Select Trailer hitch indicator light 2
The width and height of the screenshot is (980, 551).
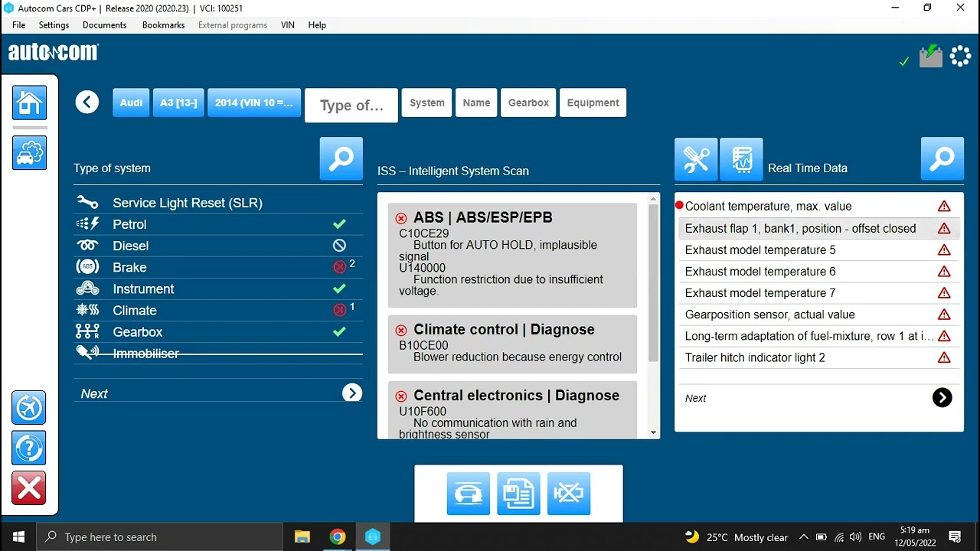tap(818, 357)
